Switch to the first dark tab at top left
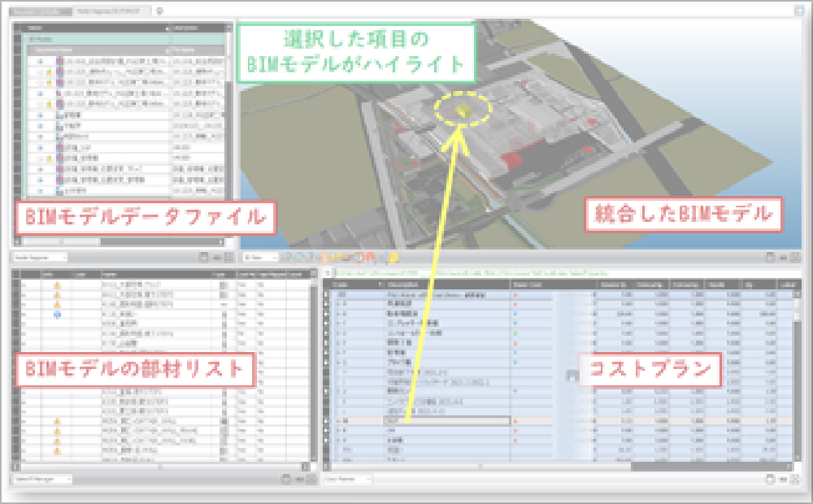This screenshot has width=813, height=504. click(41, 11)
